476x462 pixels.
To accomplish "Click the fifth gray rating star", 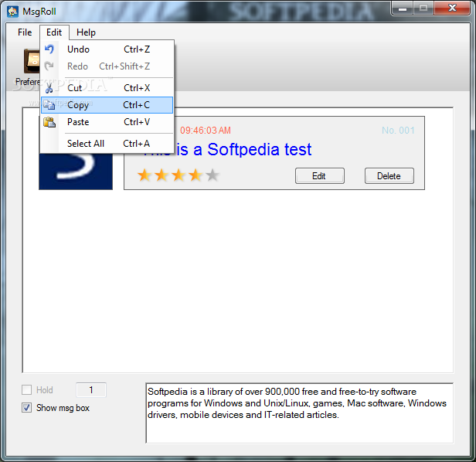I will pos(212,175).
